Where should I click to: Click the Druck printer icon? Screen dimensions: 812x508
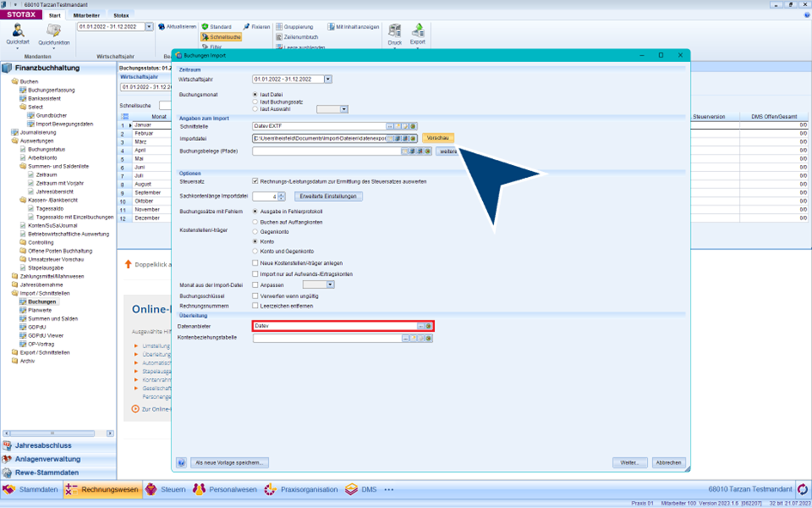pos(394,31)
